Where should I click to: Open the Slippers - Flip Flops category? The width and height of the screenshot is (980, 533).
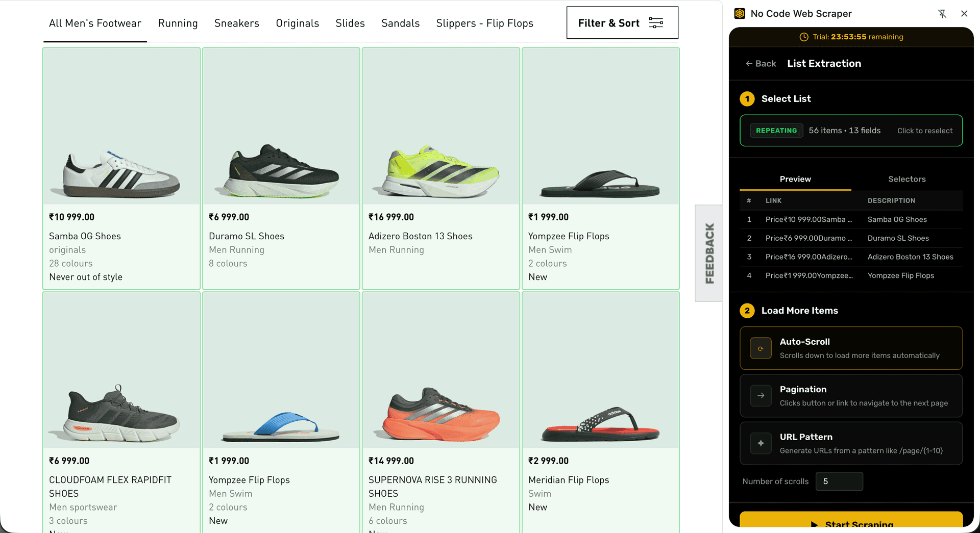click(484, 23)
